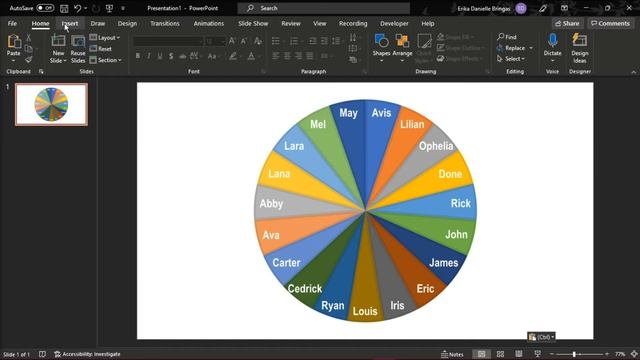Toggle Align Left paragraph

[x=276, y=56]
